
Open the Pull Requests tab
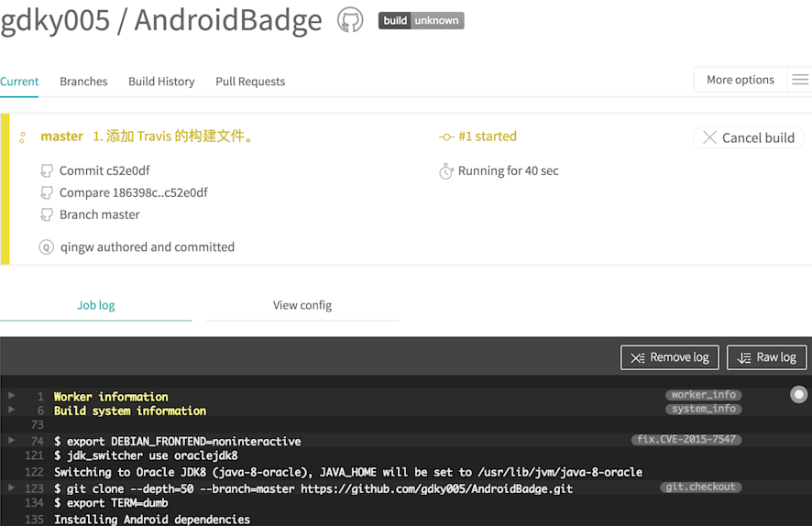(x=250, y=82)
